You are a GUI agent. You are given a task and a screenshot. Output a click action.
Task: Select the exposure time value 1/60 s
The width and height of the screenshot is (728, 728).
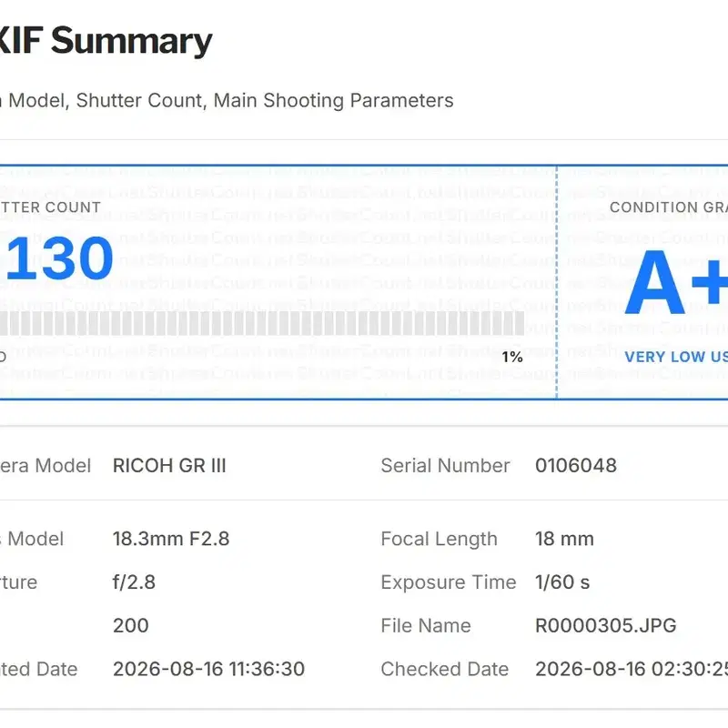coord(562,582)
